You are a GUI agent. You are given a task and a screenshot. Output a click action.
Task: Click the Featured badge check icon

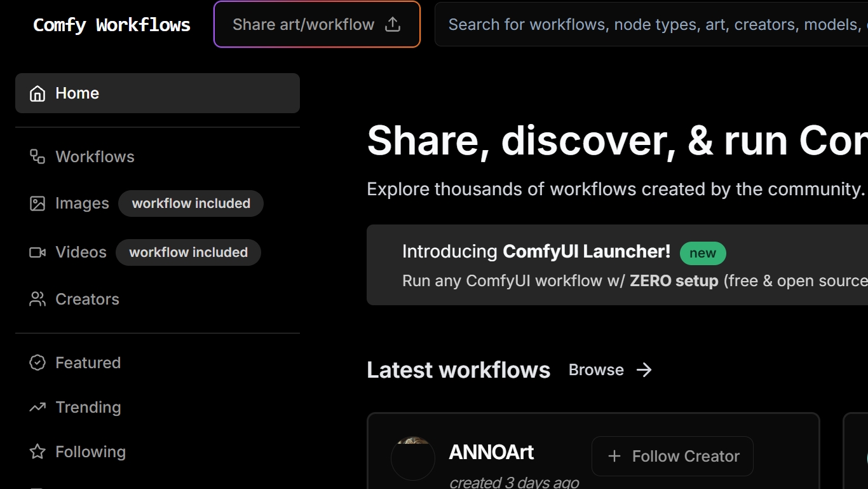37,362
